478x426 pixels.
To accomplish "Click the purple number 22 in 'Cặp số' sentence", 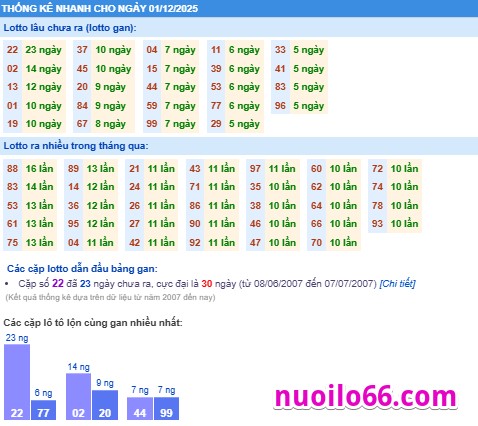I will coord(58,283).
